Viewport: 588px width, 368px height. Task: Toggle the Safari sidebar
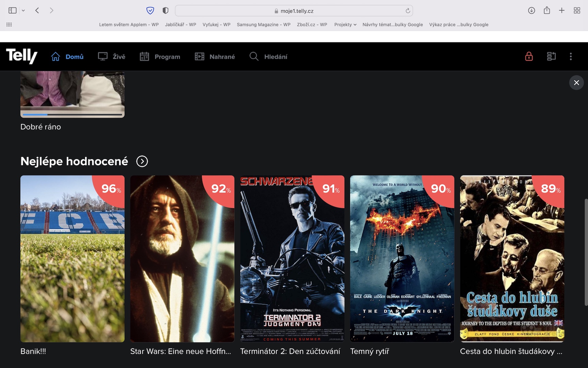(13, 11)
